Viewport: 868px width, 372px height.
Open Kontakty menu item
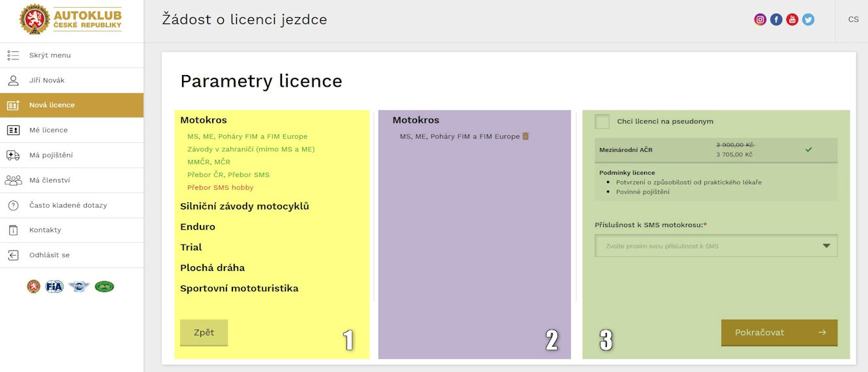click(72, 230)
